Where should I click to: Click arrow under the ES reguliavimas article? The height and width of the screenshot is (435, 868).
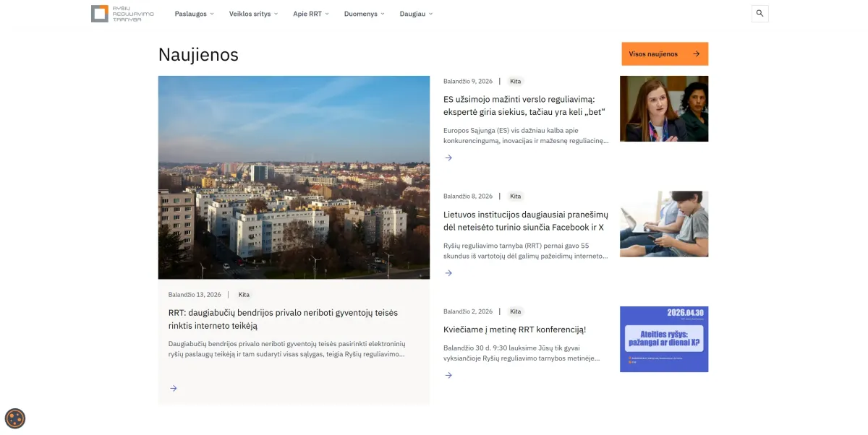point(448,158)
